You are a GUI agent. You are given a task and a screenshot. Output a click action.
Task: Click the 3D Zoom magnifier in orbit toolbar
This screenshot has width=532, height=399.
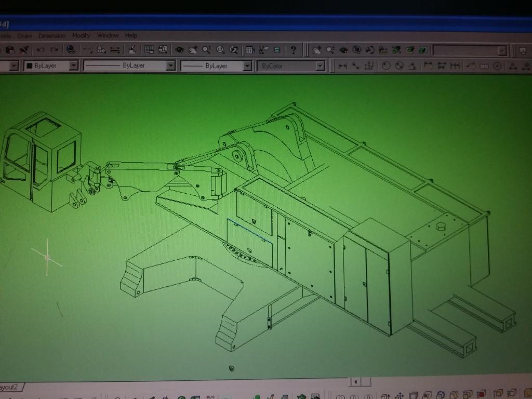[330, 50]
